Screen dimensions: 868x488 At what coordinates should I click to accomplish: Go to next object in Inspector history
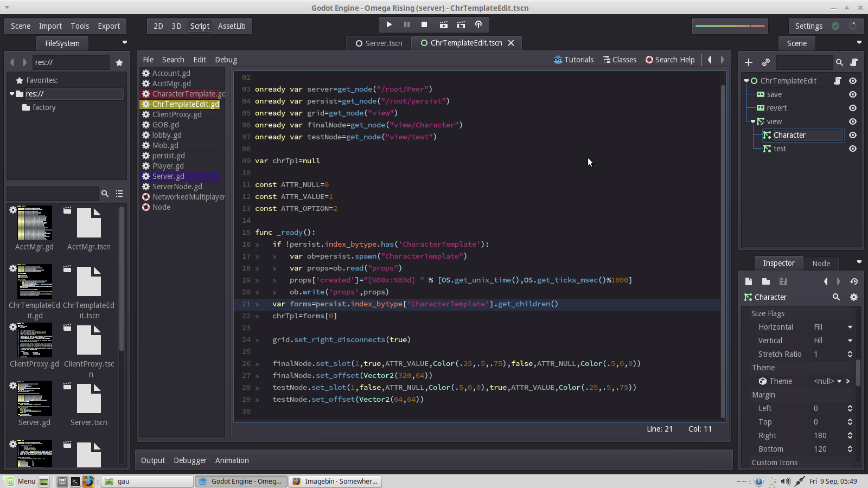pyautogui.click(x=839, y=281)
